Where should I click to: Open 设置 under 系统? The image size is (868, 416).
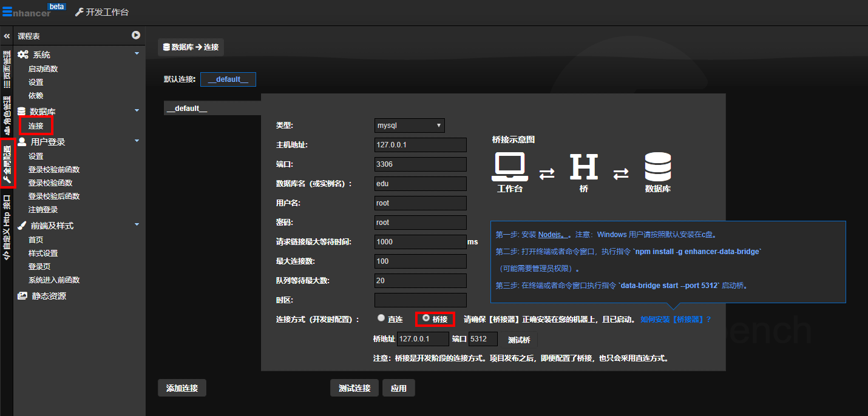[x=36, y=82]
